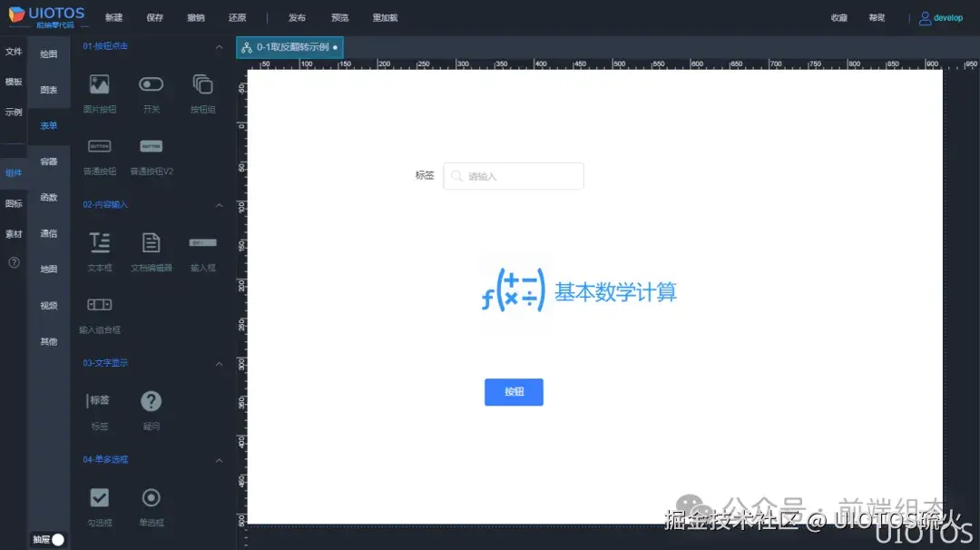
Task: Collapse the 02-内容输入 component section
Action: 219,204
